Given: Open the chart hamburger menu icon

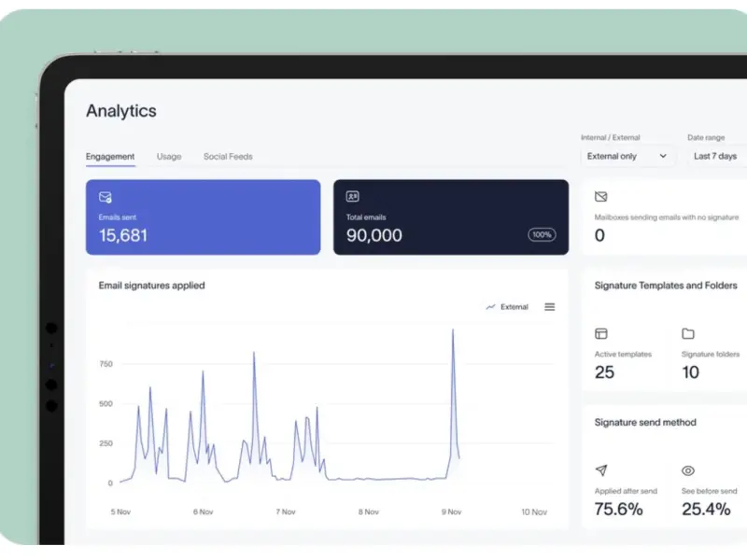Looking at the screenshot, I should (550, 307).
